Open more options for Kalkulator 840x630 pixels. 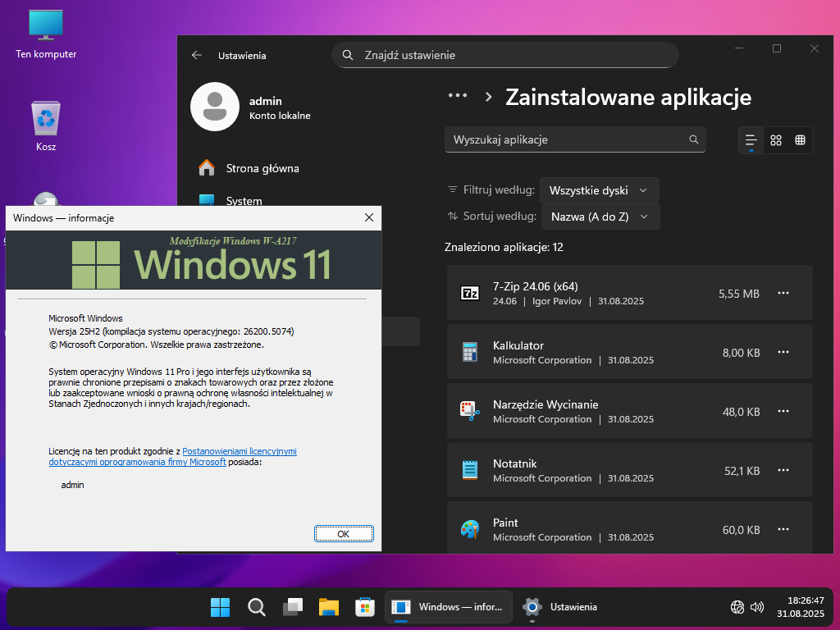pos(783,352)
